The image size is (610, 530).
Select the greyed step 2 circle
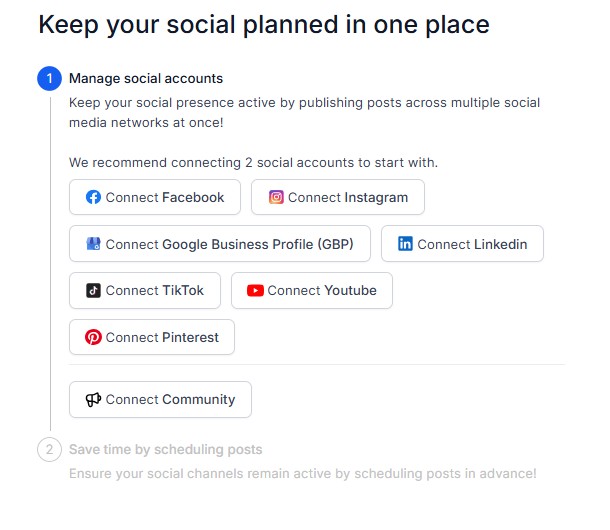(x=49, y=449)
